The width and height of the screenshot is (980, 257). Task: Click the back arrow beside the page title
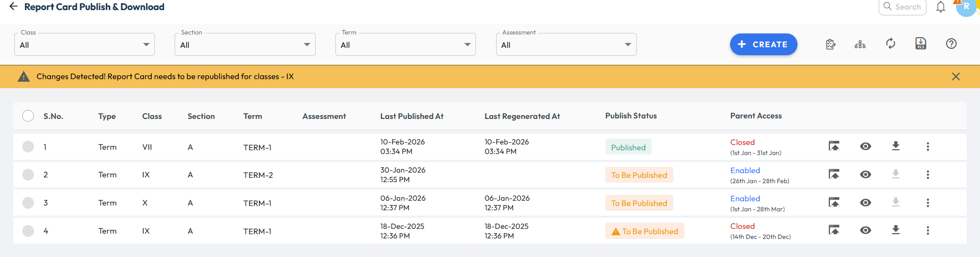[13, 7]
